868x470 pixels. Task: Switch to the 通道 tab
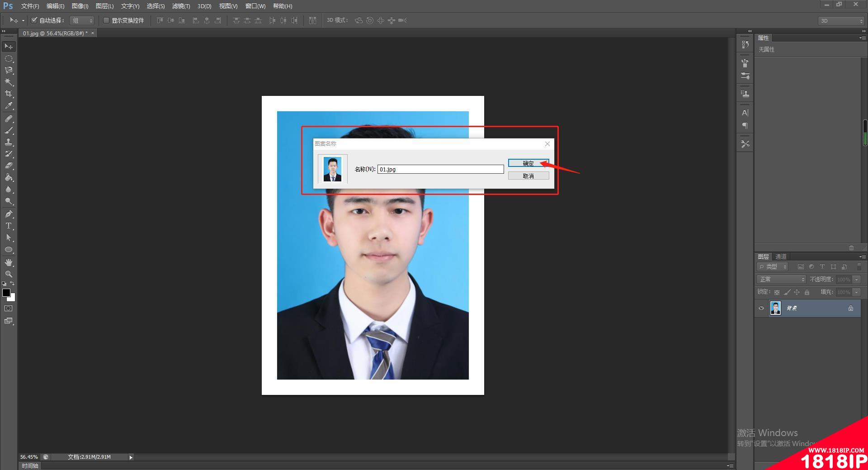(781, 256)
